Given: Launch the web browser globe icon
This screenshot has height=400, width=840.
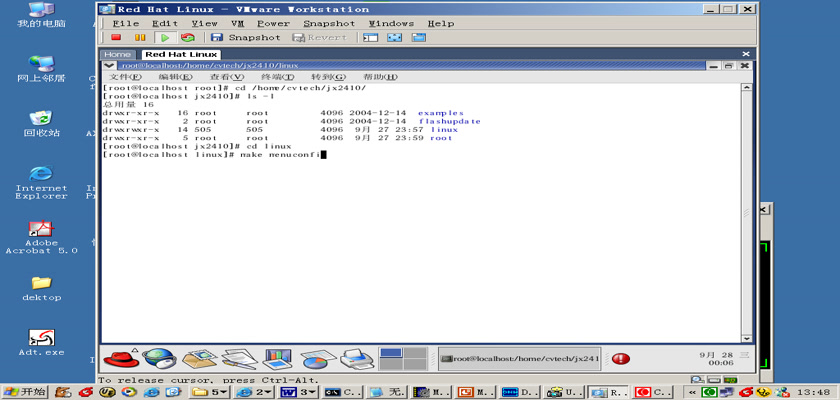Looking at the screenshot, I should 158,358.
